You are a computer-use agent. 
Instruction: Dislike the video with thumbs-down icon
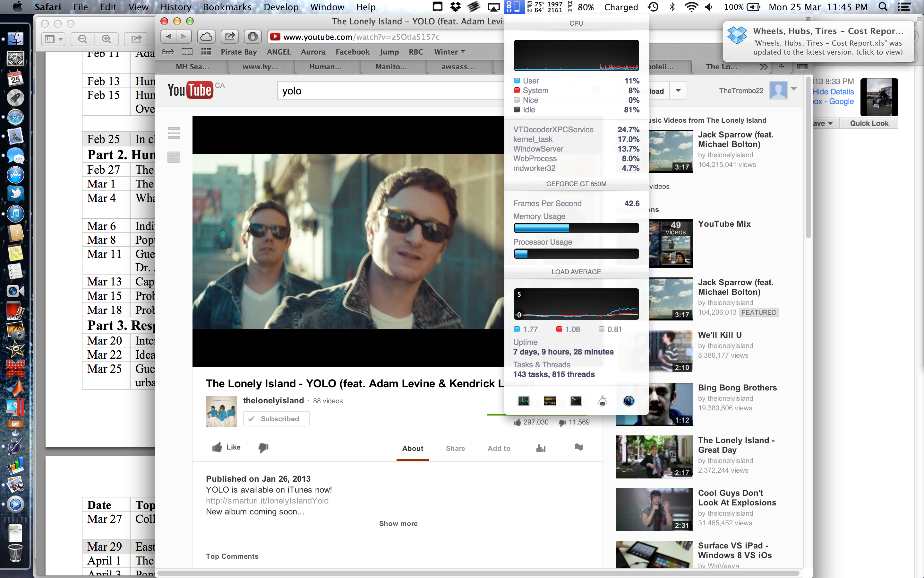click(x=263, y=447)
